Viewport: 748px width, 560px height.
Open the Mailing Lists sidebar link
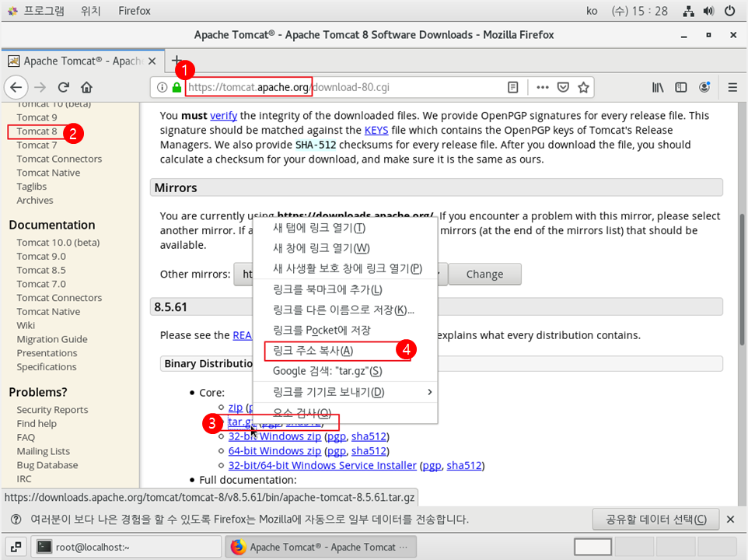pos(44,451)
